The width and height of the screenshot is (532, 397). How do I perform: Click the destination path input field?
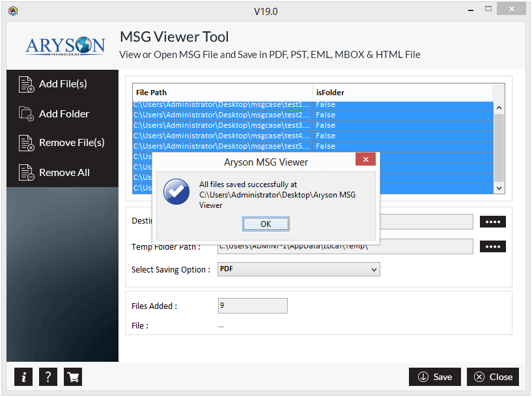coord(426,222)
